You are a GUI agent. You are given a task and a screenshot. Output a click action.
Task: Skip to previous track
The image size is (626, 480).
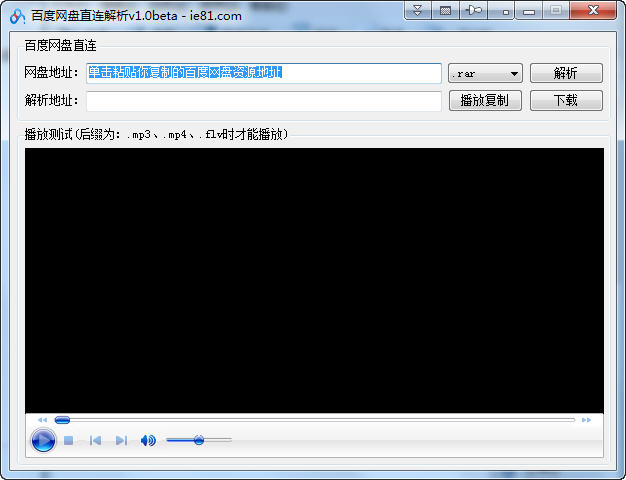[95, 440]
